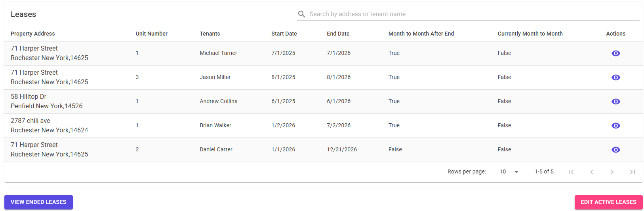
Task: Click View Ended Leases button
Action: click(x=38, y=202)
